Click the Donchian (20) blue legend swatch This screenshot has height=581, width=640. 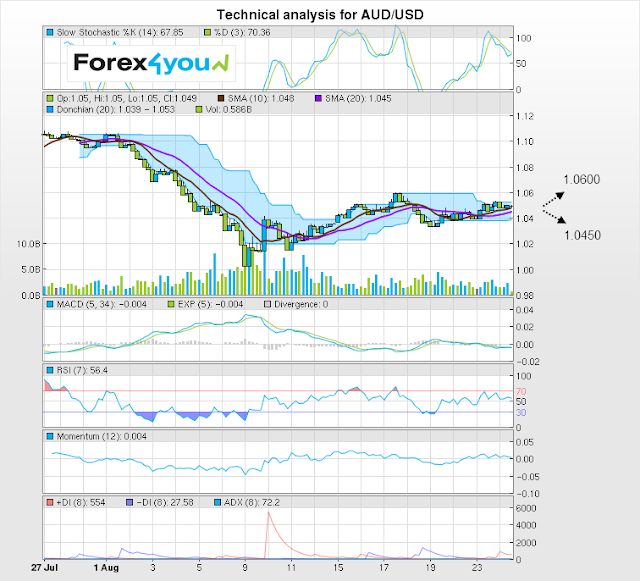pyautogui.click(x=50, y=109)
